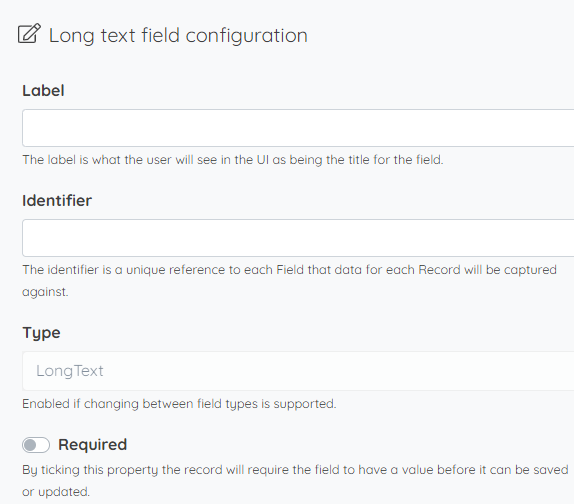Click the 'Enabled if changing between field types' hint

[179, 404]
